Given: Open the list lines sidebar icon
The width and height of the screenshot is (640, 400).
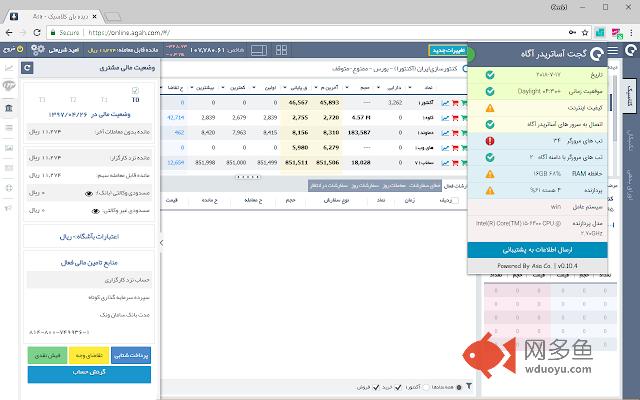Looking at the screenshot, I should click(9, 128).
